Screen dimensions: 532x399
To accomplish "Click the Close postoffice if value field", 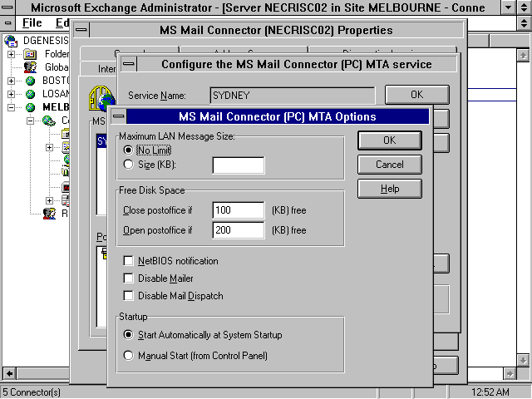I will click(x=239, y=210).
